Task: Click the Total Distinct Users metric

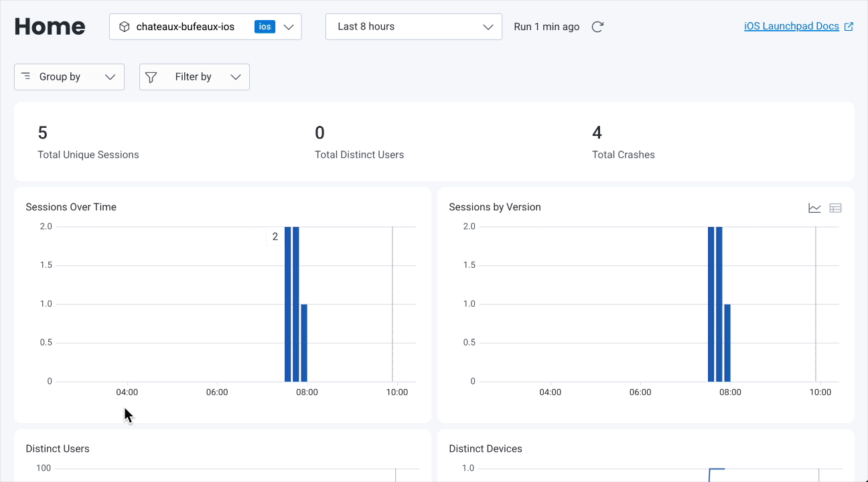Action: pyautogui.click(x=359, y=155)
